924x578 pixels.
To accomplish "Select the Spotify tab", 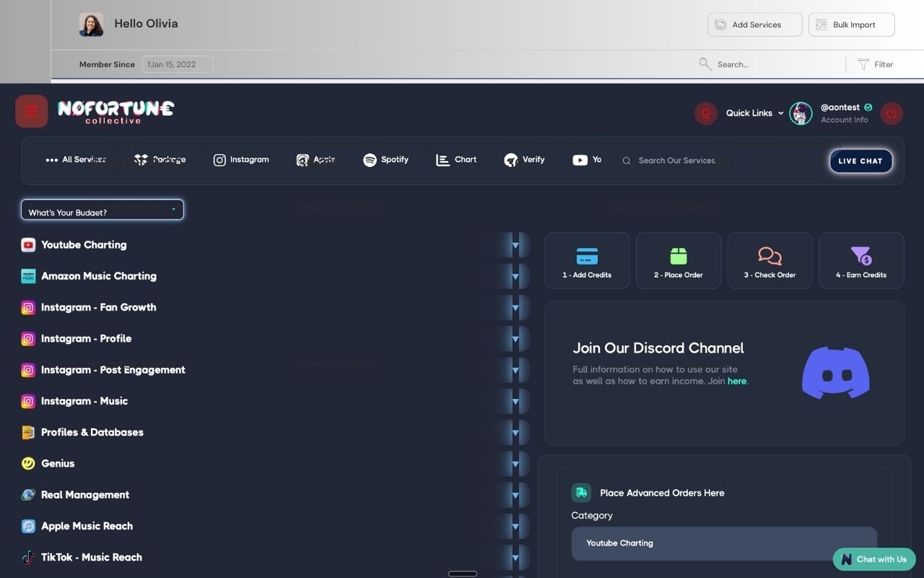I will [x=385, y=160].
